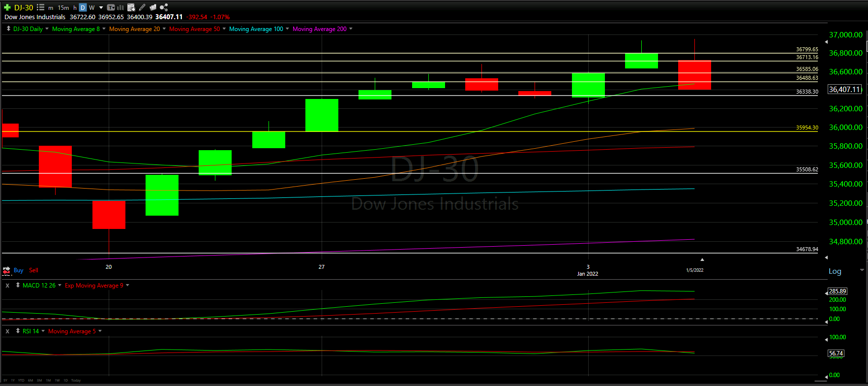Open the chart type Tv icon
Screen dimensions: 868x386
[111, 7]
